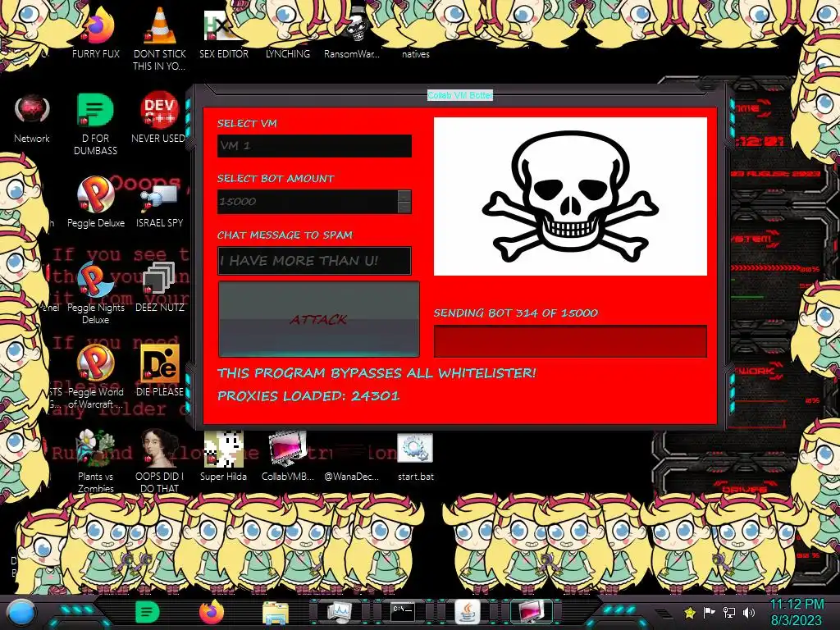
Task: Click the SELECT BOT AMOUNT label
Action: coord(276,178)
